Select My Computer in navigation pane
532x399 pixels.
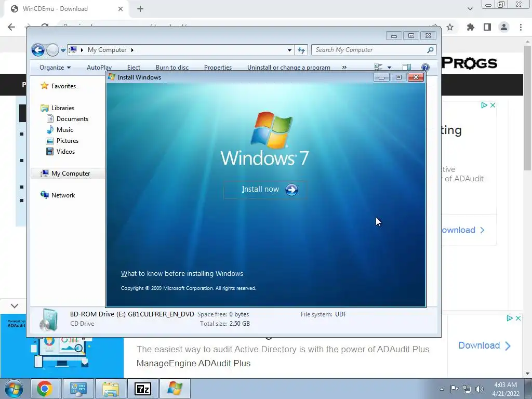click(x=65, y=174)
